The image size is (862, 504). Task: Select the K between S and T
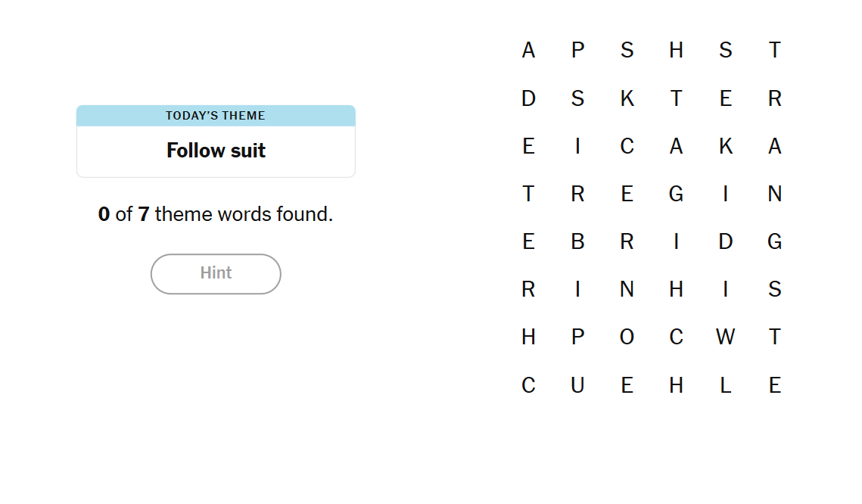pyautogui.click(x=627, y=98)
